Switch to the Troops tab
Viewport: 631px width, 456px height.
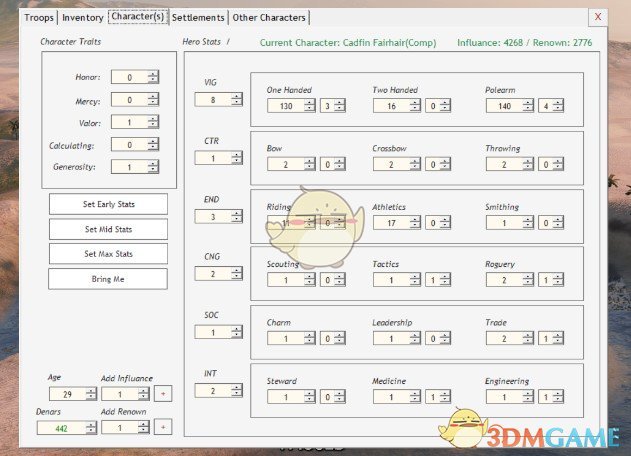tap(38, 18)
